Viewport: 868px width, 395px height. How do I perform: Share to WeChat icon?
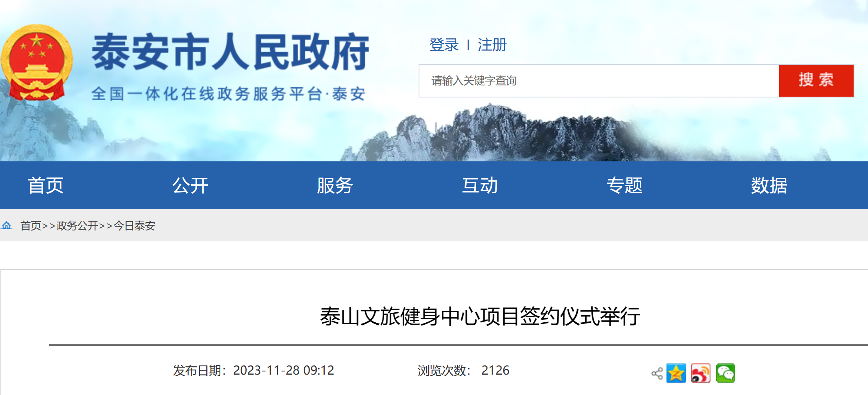726,373
